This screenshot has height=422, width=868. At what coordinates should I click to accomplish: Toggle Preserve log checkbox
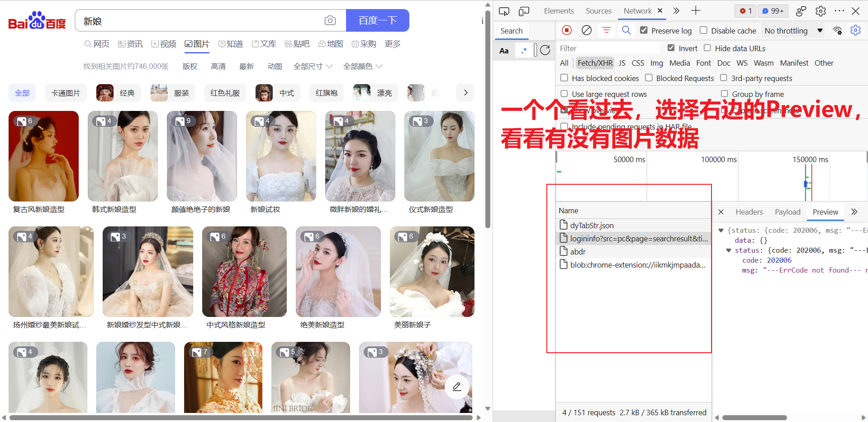click(644, 30)
